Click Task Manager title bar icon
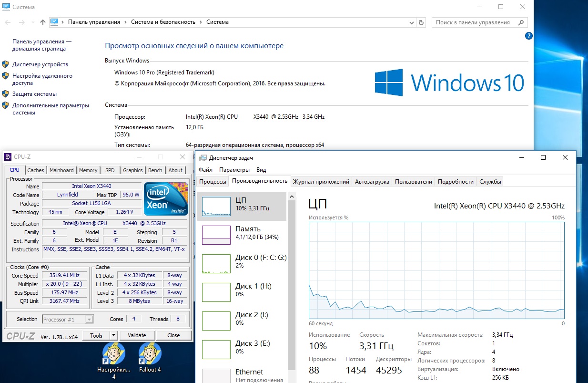This screenshot has width=588, height=383. click(x=203, y=158)
